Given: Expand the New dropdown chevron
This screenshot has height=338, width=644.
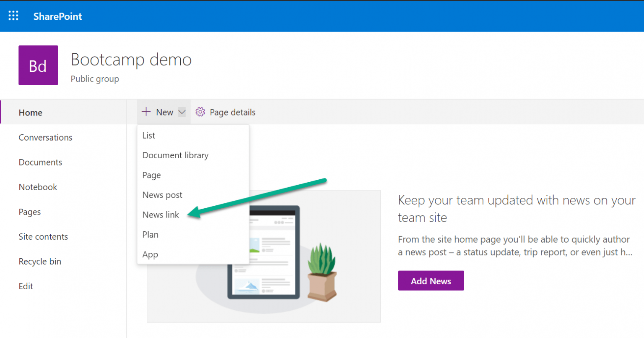Looking at the screenshot, I should [182, 112].
